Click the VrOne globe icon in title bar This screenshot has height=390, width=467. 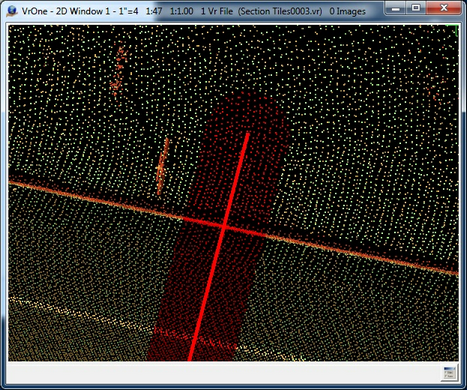click(x=12, y=11)
